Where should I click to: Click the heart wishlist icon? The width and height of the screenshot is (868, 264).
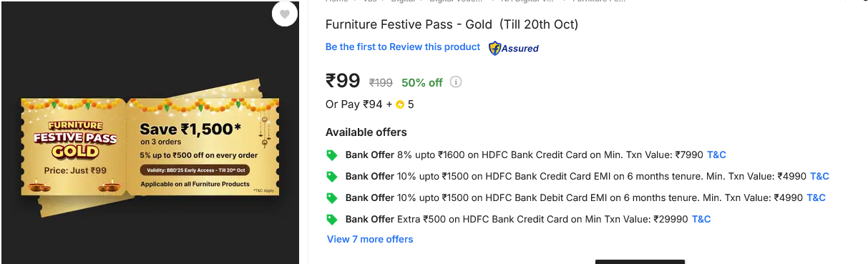tap(284, 14)
